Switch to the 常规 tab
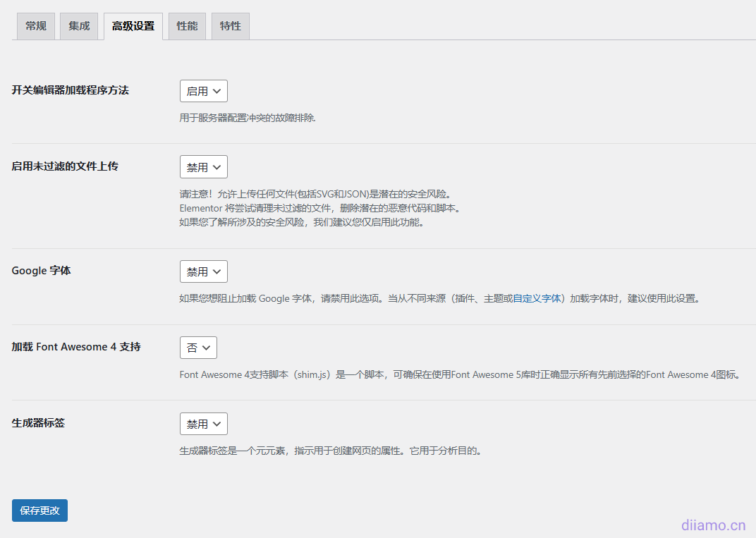This screenshot has height=538, width=756. point(35,25)
